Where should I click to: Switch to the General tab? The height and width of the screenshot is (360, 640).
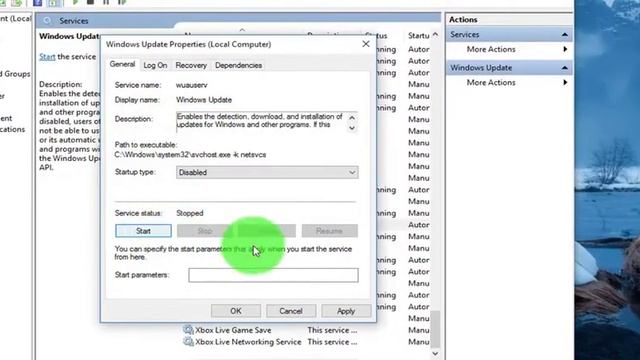pos(122,64)
